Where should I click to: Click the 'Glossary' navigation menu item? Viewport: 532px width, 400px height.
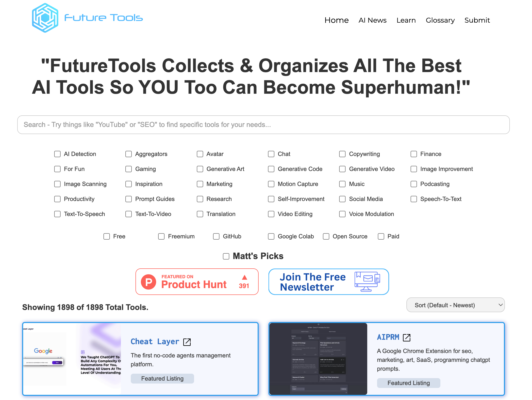pyautogui.click(x=440, y=20)
